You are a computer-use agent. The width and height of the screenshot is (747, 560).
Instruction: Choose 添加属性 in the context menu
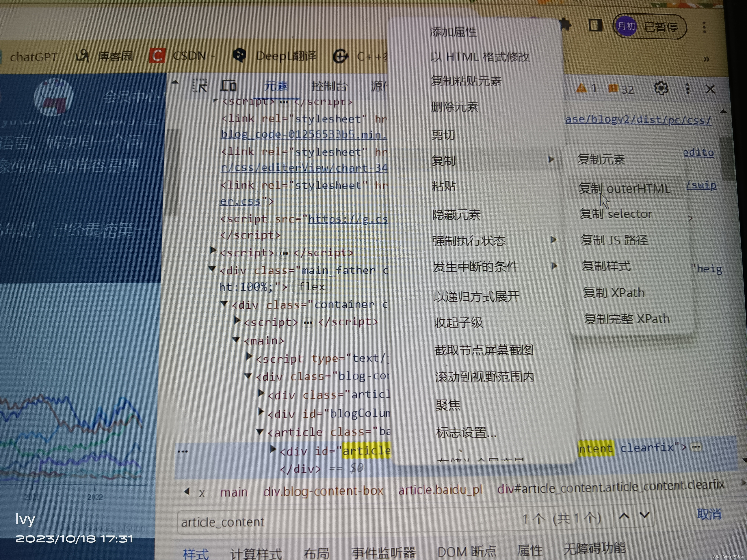(453, 32)
